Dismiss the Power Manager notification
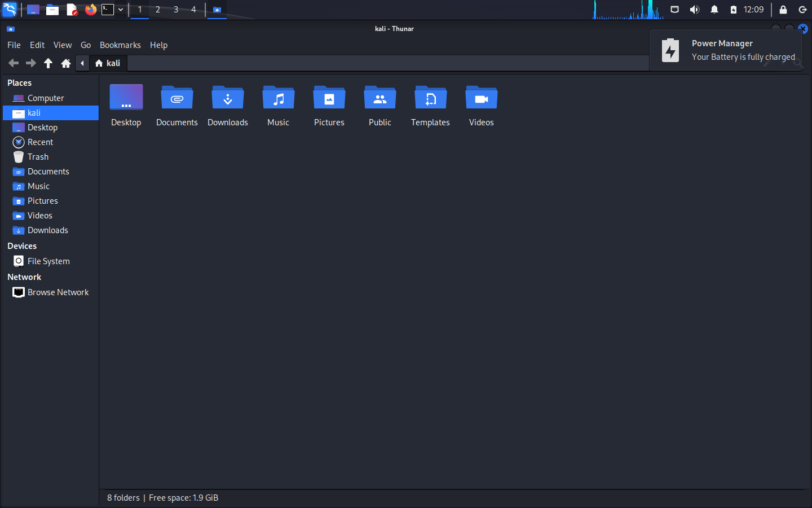This screenshot has height=508, width=812. 802,29
